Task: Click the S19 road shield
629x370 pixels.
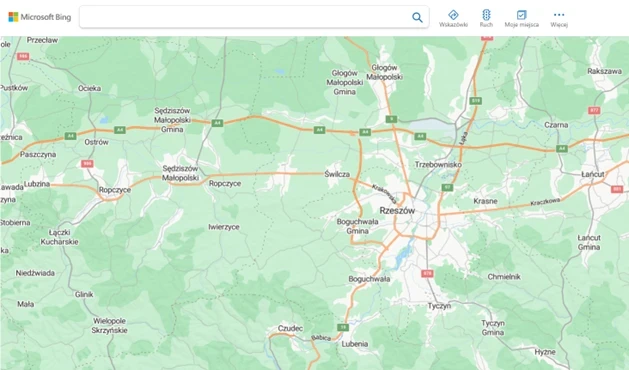Action: click(476, 101)
